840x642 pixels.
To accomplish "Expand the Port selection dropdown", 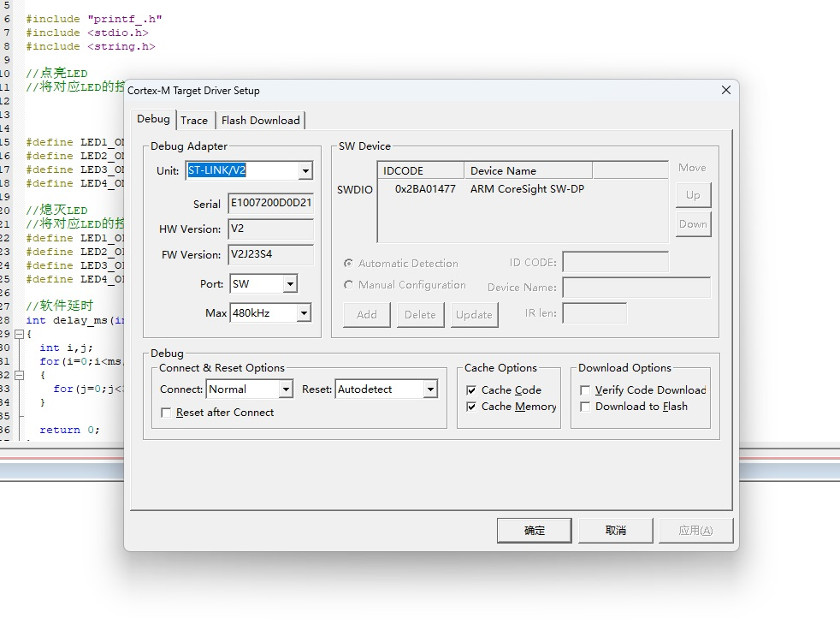I will pos(290,284).
